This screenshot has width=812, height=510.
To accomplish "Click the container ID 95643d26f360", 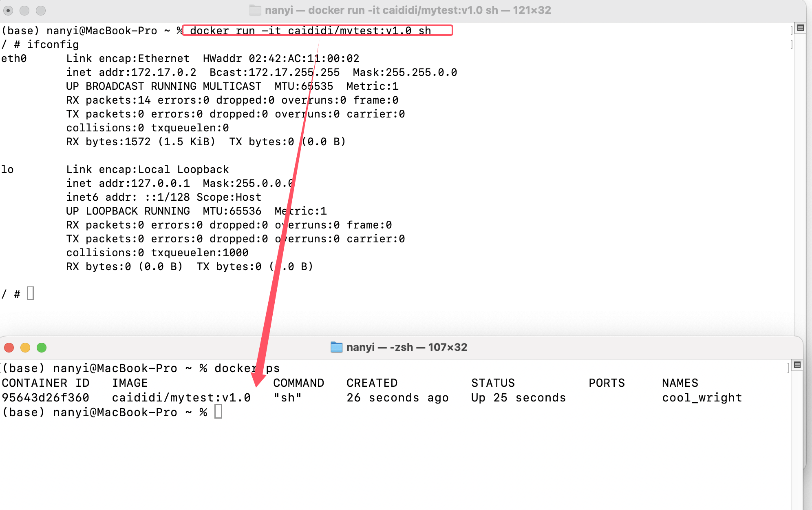I will click(46, 397).
